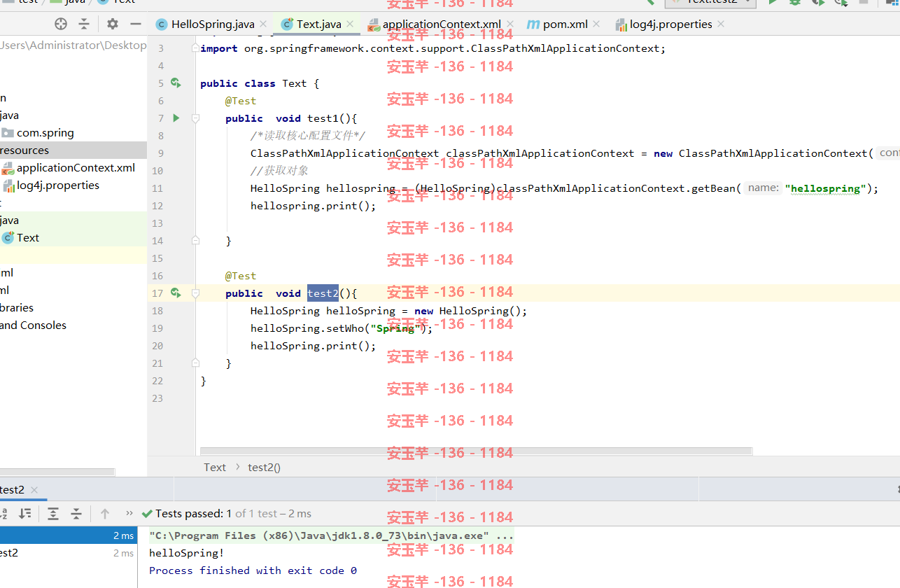Show more test toolbar actions via double chevron
Image resolution: width=900 pixels, height=588 pixels.
[x=129, y=514]
